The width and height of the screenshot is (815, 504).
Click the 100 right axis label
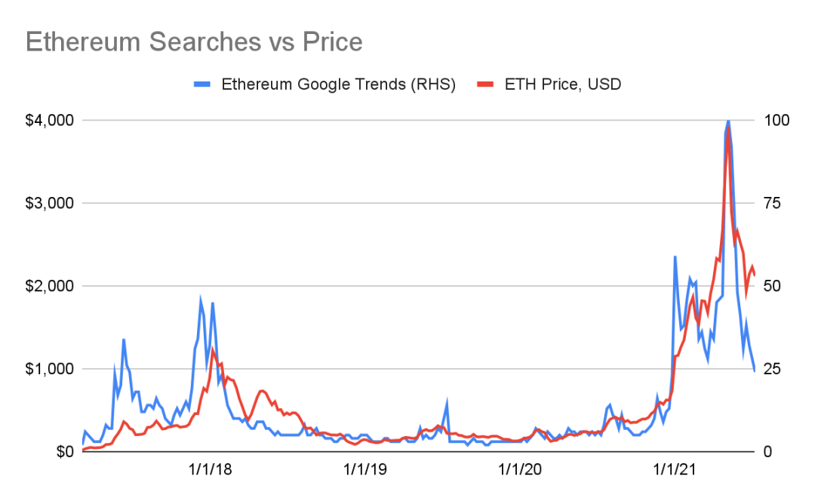[777, 120]
